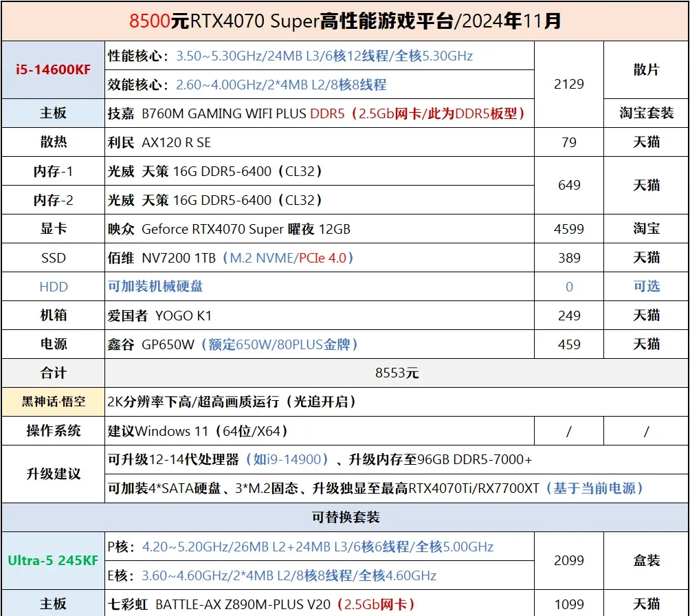Click "天猫" in the 七彩虹 row

click(646, 604)
